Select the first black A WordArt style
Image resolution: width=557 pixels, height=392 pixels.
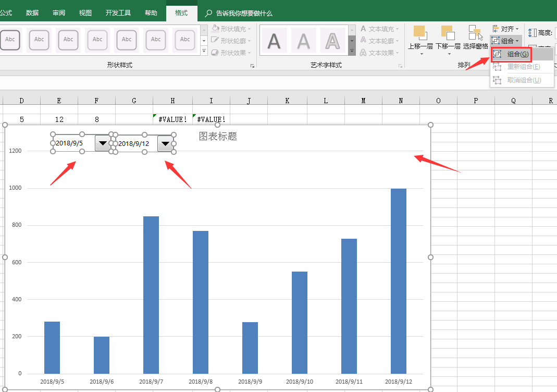click(274, 41)
